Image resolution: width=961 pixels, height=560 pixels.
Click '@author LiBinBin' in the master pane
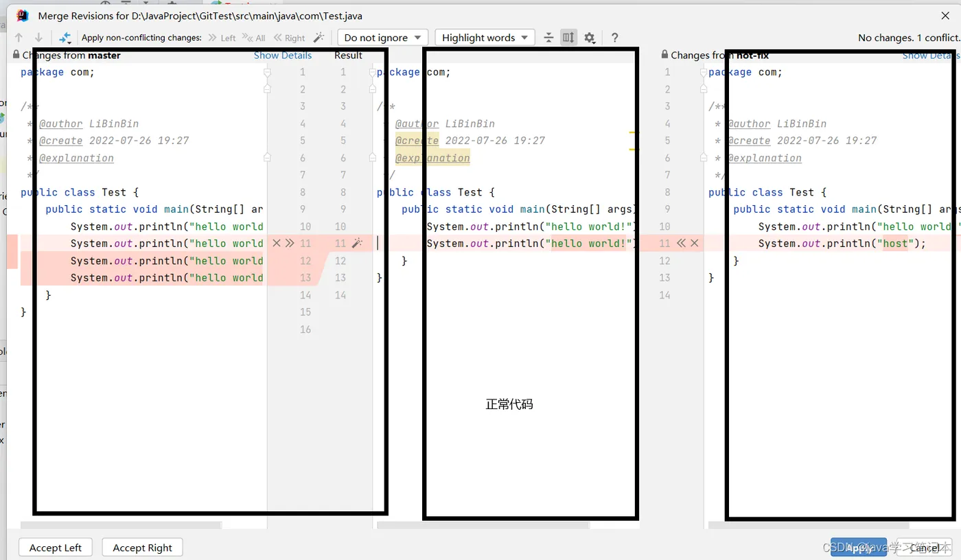(x=89, y=124)
